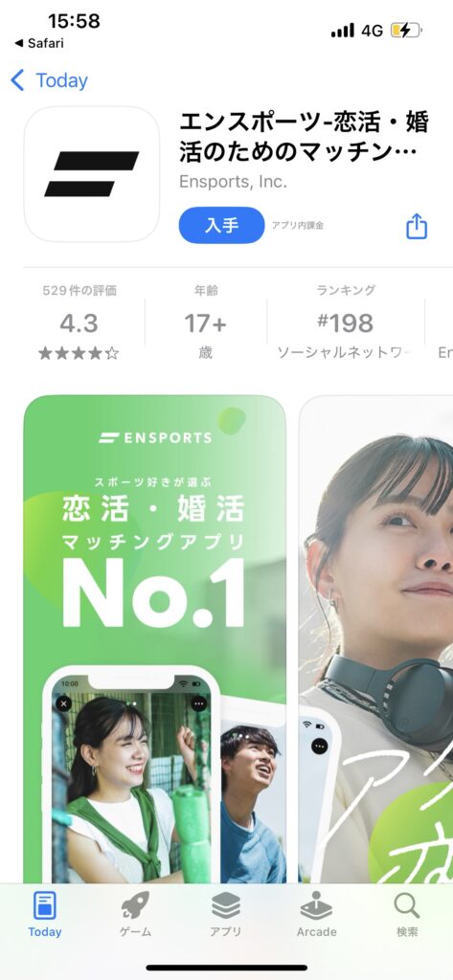Open the Today tab in the bottom bar
The width and height of the screenshot is (453, 980).
(44, 915)
